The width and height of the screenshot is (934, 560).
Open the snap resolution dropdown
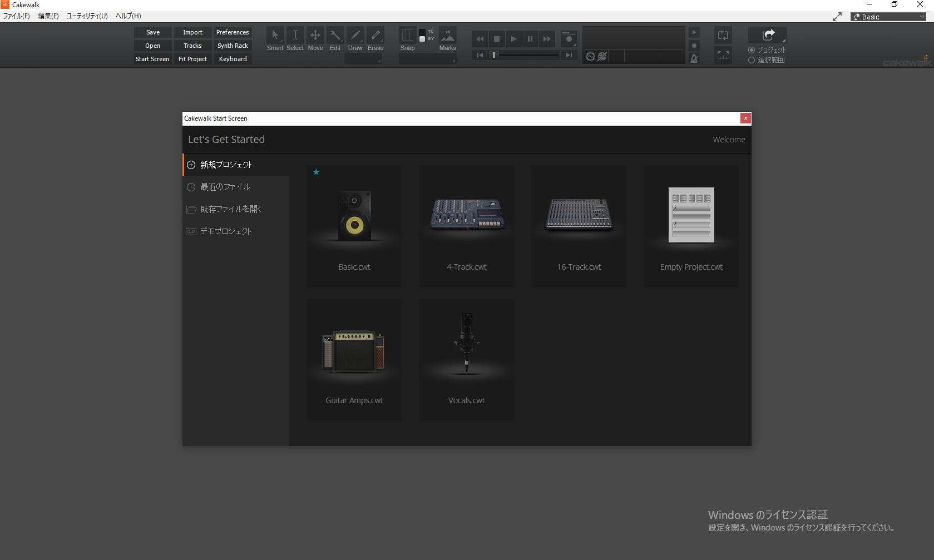(x=427, y=59)
